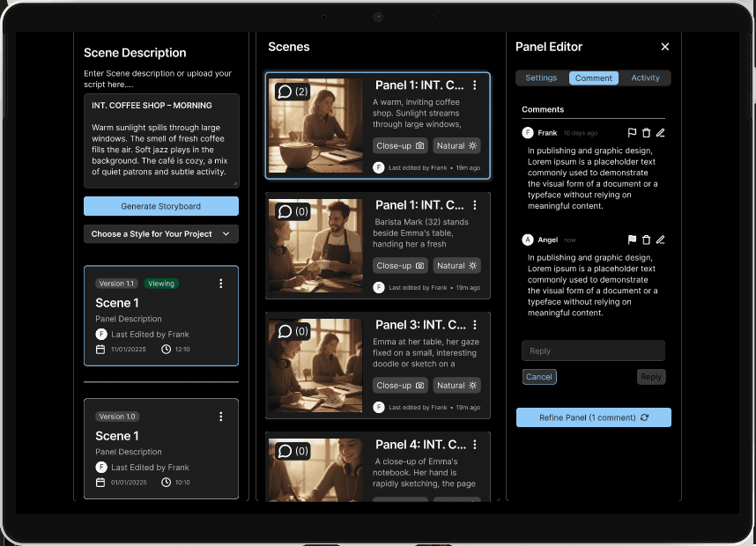Click Frank's avatar in Comments list

click(x=528, y=132)
